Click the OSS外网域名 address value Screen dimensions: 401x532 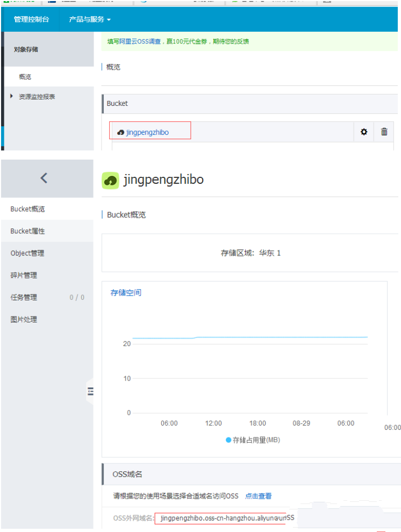[x=224, y=518]
